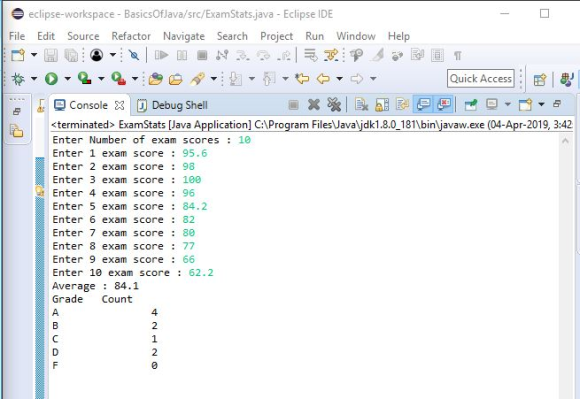The height and width of the screenshot is (399, 580).
Task: Click the Step Into icon
Action: click(243, 55)
